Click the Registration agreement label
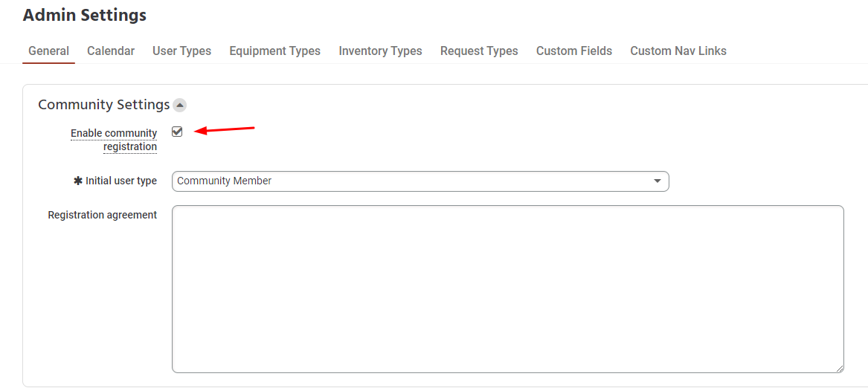This screenshot has height=388, width=868. click(103, 215)
